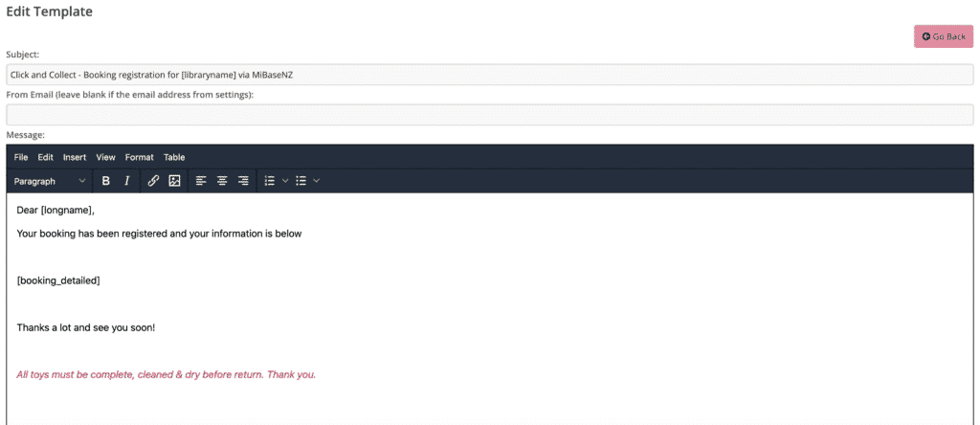The height and width of the screenshot is (425, 980).
Task: Align text right in the editor toolbar
Action: pos(243,181)
